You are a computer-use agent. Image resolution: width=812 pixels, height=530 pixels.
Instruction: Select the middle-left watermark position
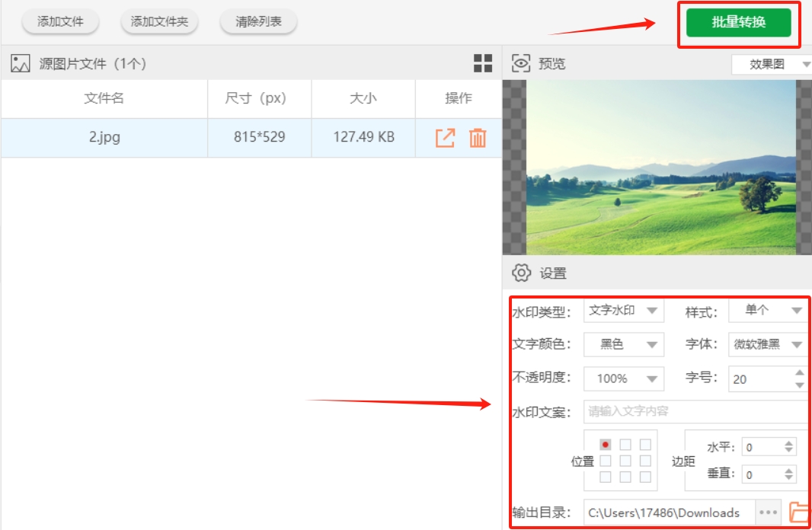[x=606, y=461]
